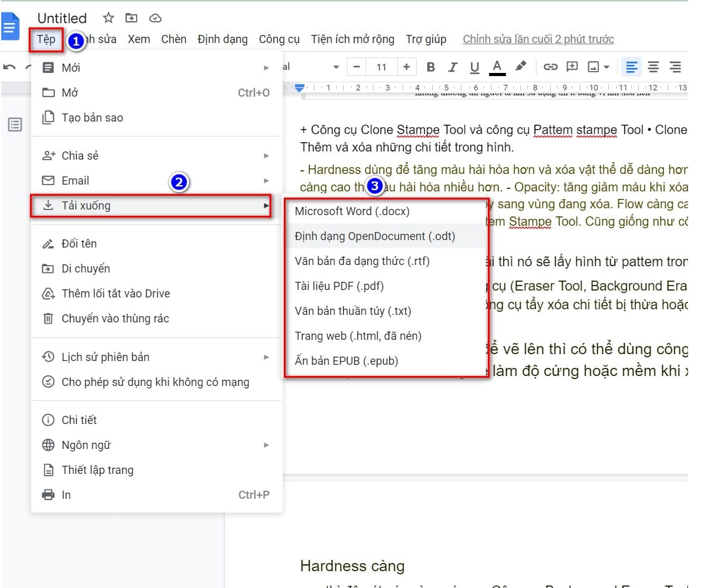Image resolution: width=723 pixels, height=588 pixels.
Task: Star the Untitled document
Action: (x=109, y=18)
